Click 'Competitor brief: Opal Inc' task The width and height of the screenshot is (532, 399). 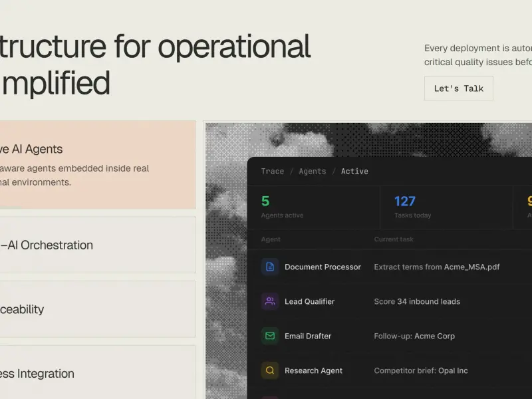[421, 371]
